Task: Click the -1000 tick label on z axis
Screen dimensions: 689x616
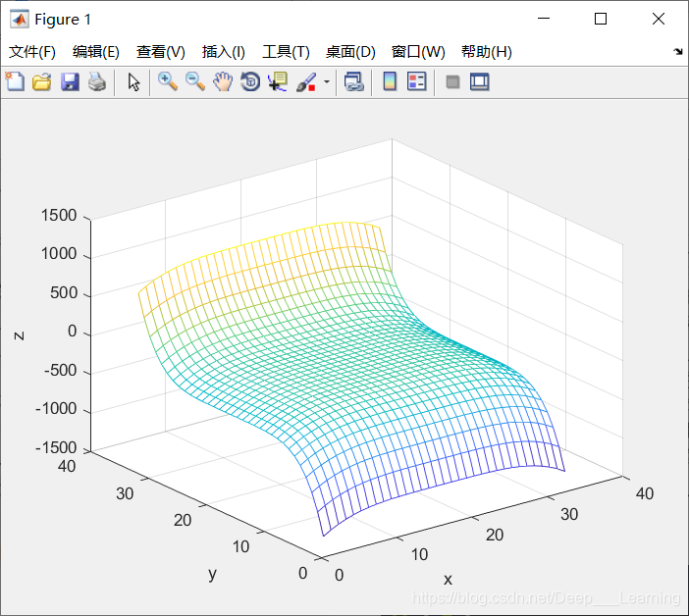Action: [x=56, y=409]
